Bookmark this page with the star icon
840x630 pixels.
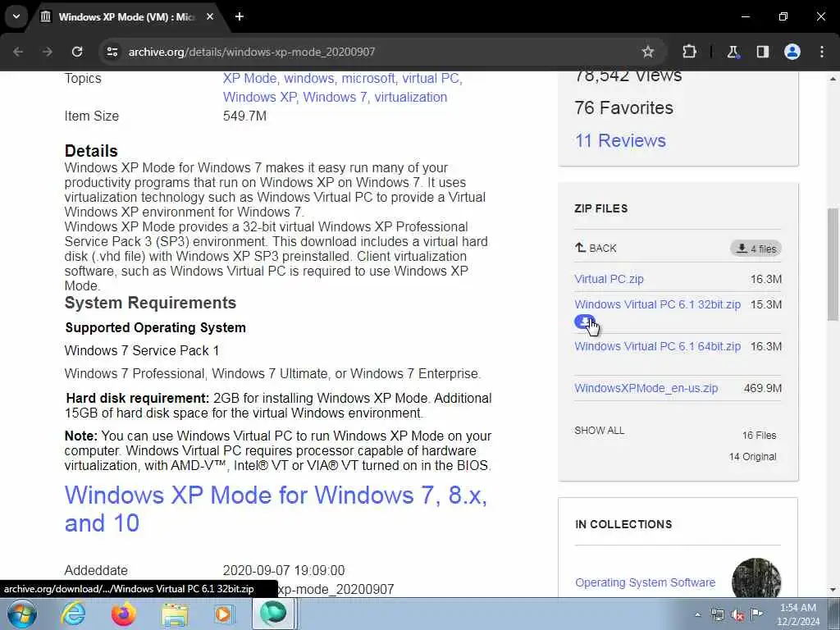click(648, 52)
